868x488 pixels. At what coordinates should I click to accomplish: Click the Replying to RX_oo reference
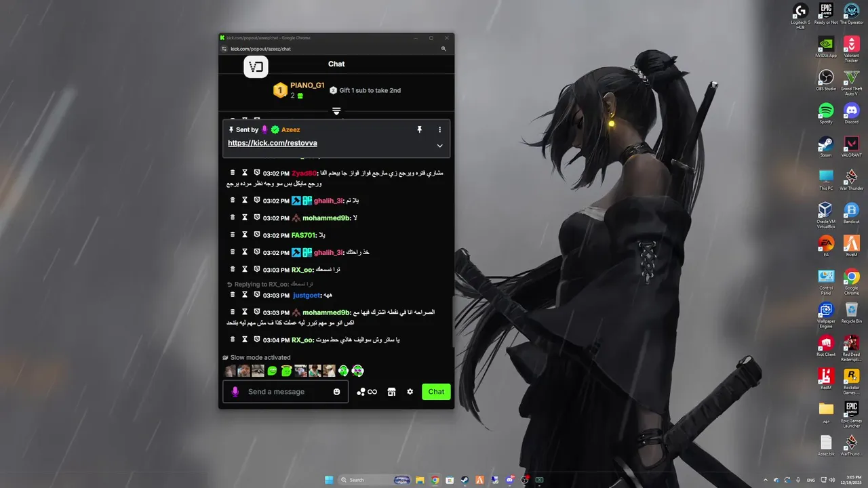270,285
